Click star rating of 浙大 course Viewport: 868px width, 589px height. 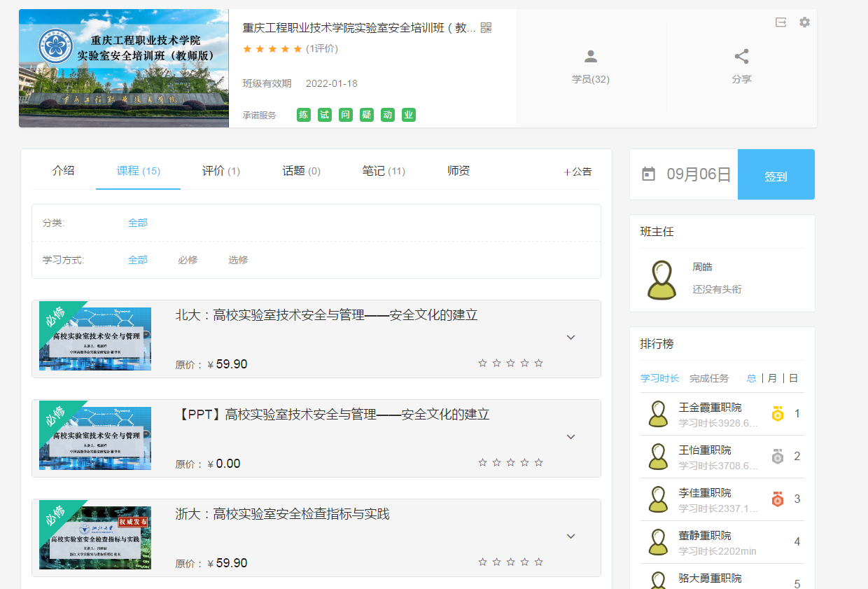click(x=510, y=562)
